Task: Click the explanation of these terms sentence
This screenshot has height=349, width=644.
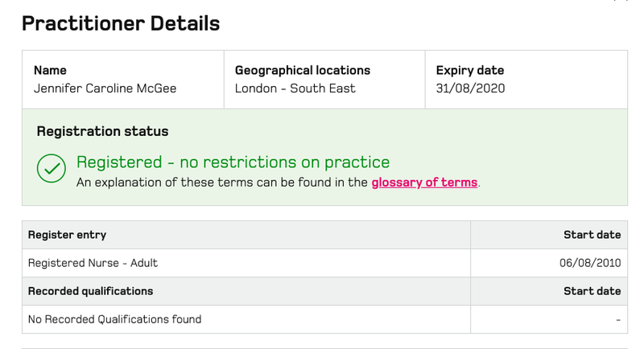Action: click(x=278, y=183)
